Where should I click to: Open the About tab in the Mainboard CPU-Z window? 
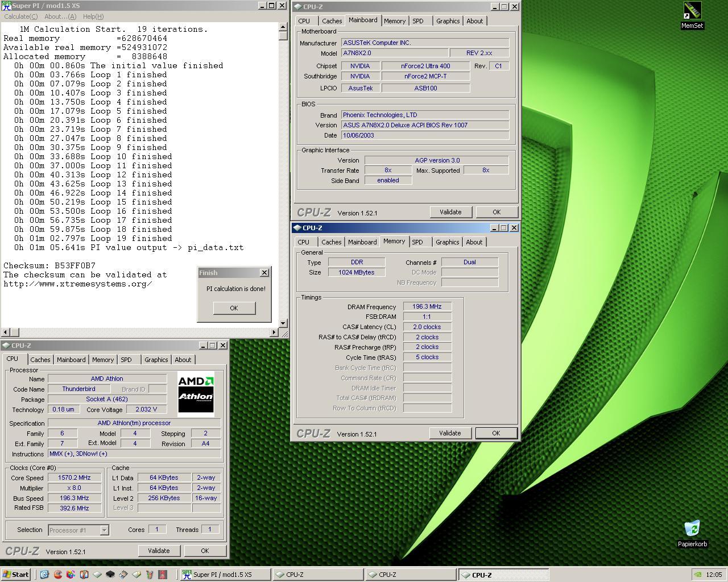coord(475,21)
